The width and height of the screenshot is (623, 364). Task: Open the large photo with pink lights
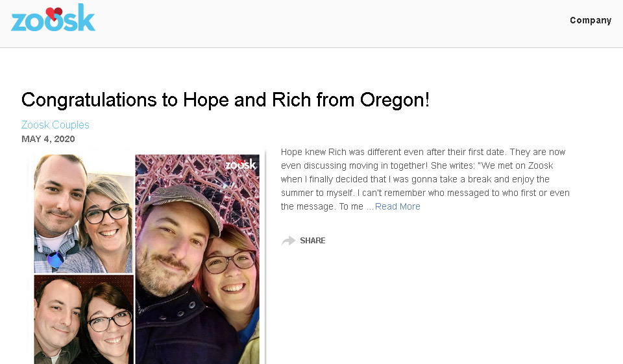click(x=197, y=260)
